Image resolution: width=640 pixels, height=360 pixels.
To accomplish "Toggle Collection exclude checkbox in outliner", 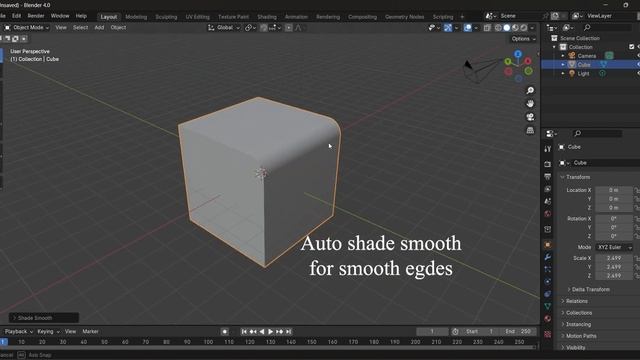I will (x=631, y=47).
